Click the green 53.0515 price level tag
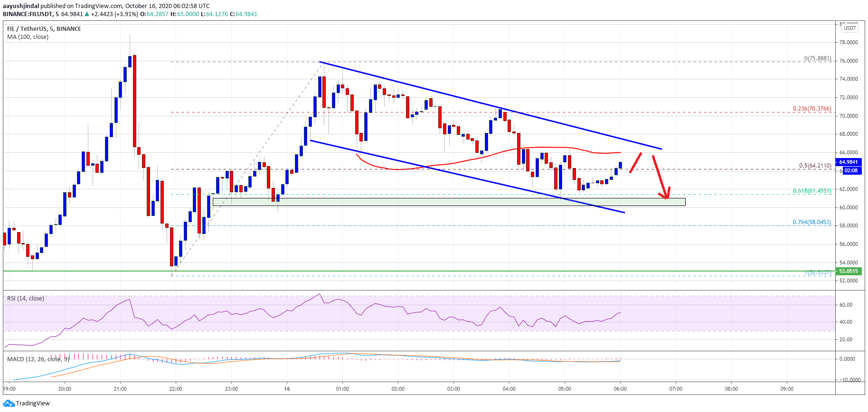This screenshot has height=412, width=868. (849, 271)
